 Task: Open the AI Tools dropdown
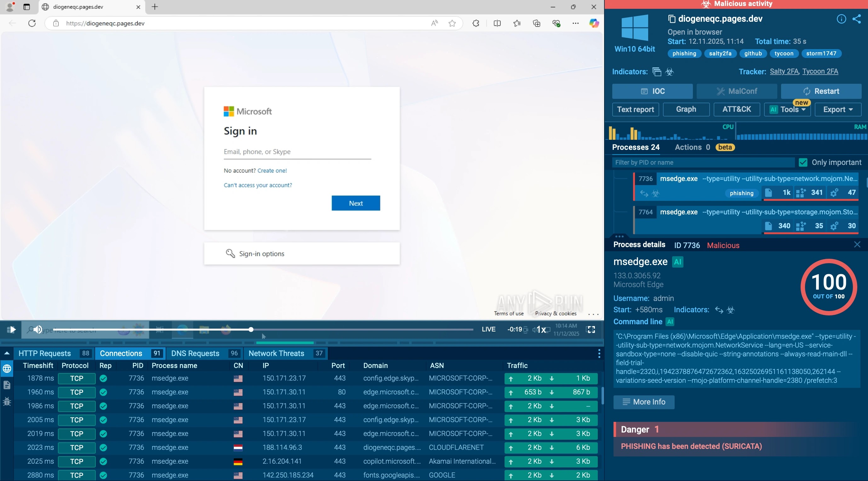coord(787,110)
